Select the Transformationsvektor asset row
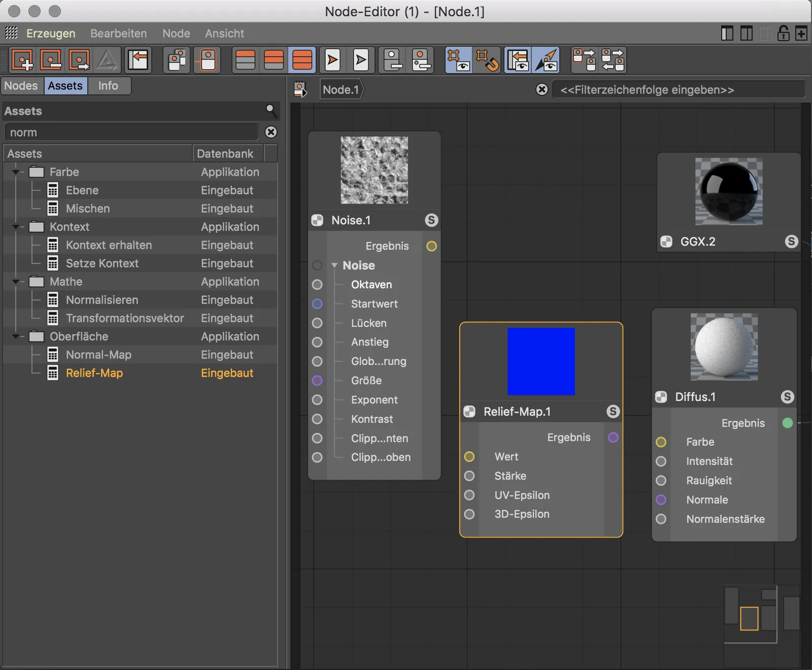 coord(141,318)
